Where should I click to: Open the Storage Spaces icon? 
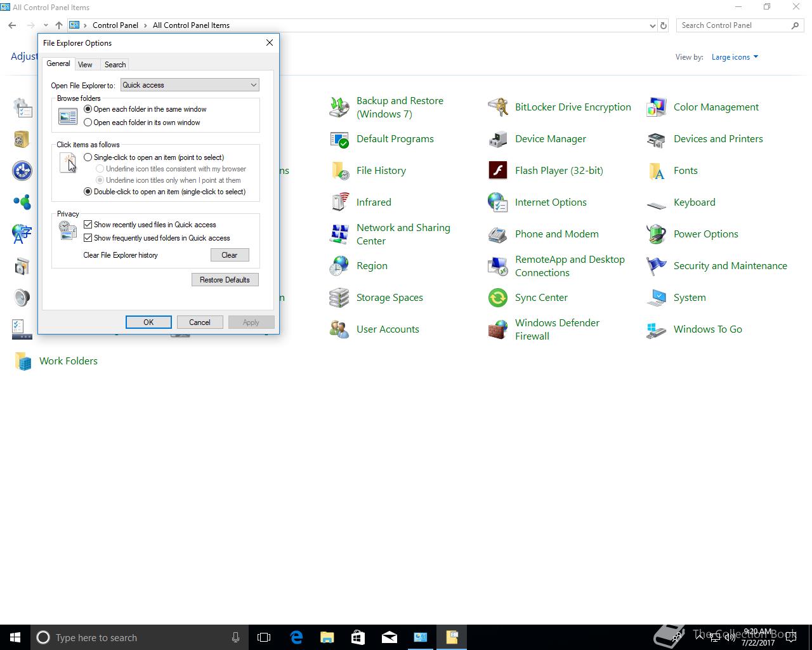339,298
